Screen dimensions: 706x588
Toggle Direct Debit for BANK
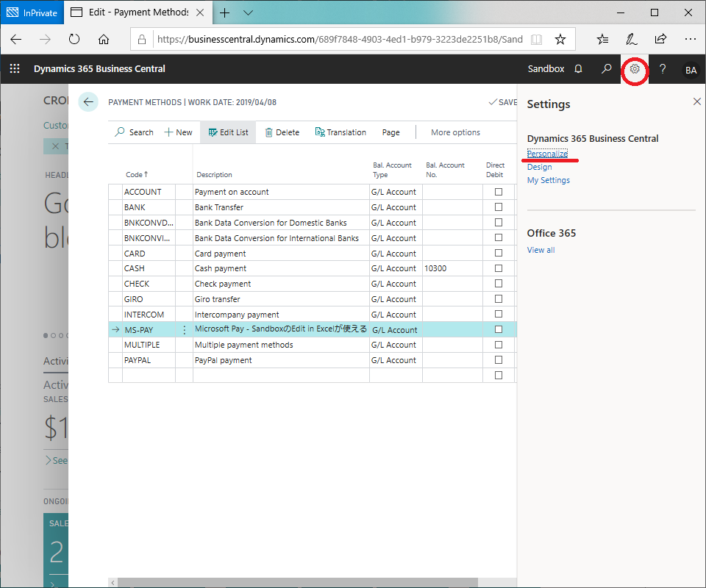point(499,207)
